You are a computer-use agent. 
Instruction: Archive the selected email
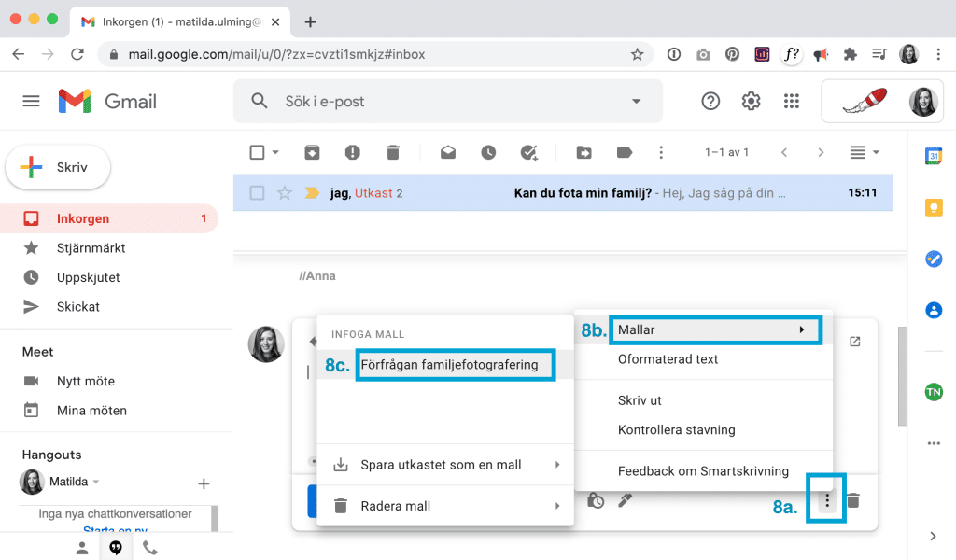pyautogui.click(x=313, y=151)
